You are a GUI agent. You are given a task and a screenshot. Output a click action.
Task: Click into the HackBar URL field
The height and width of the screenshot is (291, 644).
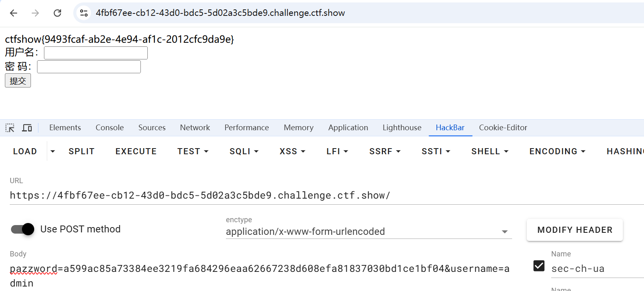[285, 196]
